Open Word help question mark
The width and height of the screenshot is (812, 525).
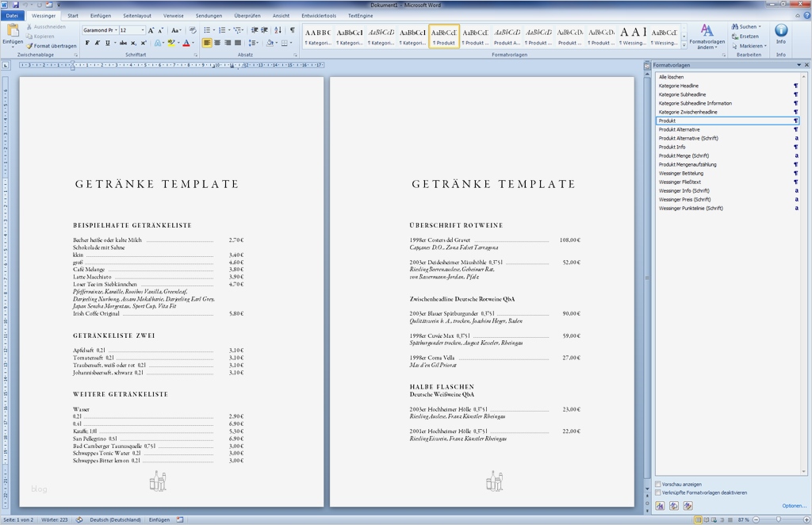[x=806, y=16]
